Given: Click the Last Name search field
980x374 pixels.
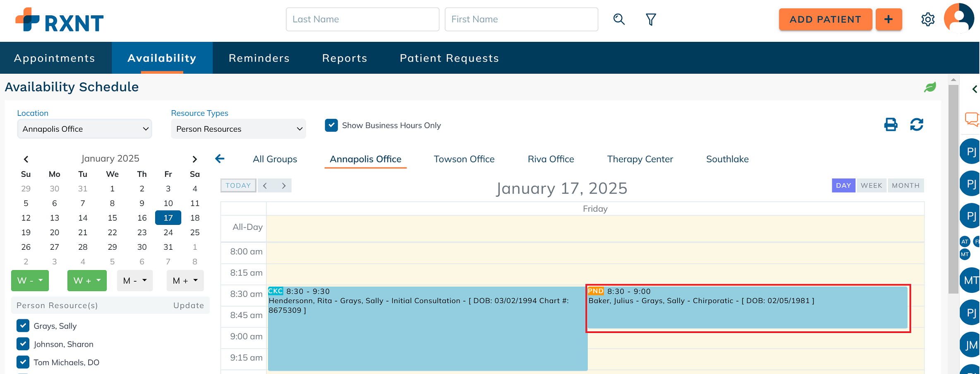Looking at the screenshot, I should pos(362,19).
